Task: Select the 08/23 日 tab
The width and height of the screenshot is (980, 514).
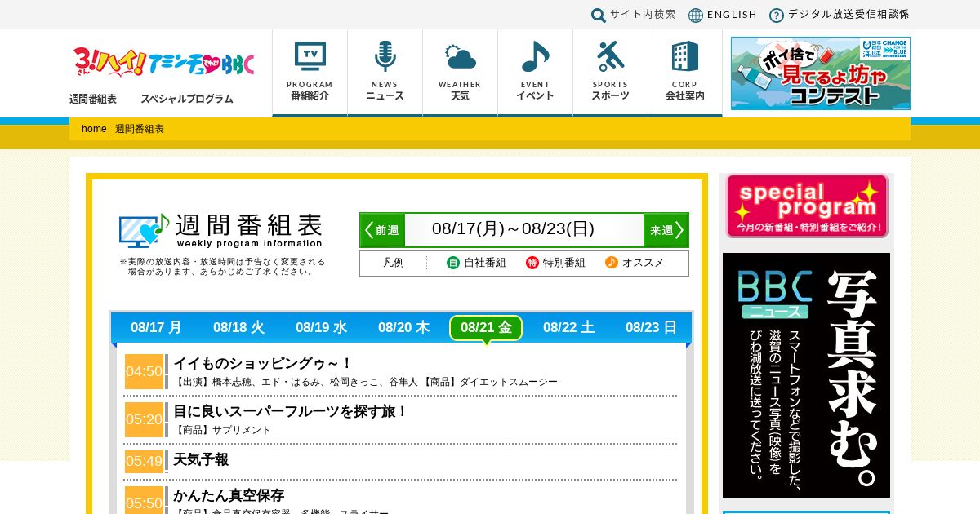Action: [651, 327]
